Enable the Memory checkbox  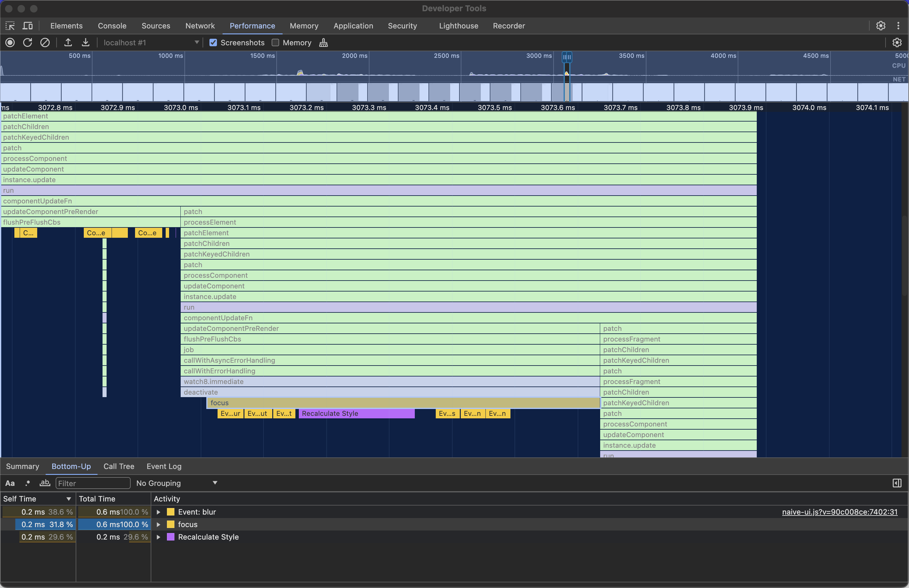275,43
